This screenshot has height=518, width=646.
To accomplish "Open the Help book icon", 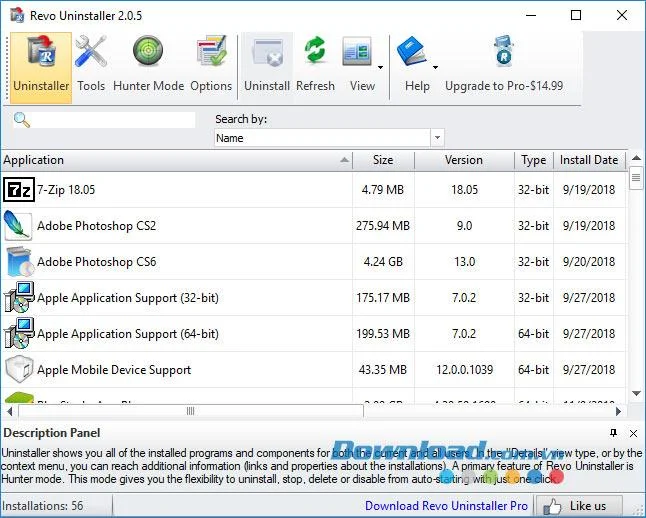I will [412, 52].
